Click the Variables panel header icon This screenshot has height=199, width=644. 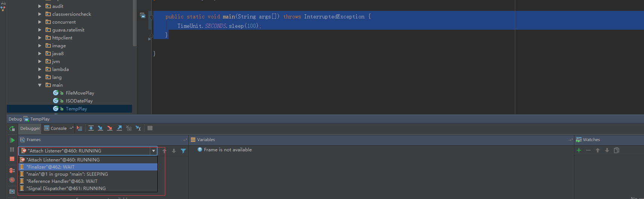click(x=193, y=140)
